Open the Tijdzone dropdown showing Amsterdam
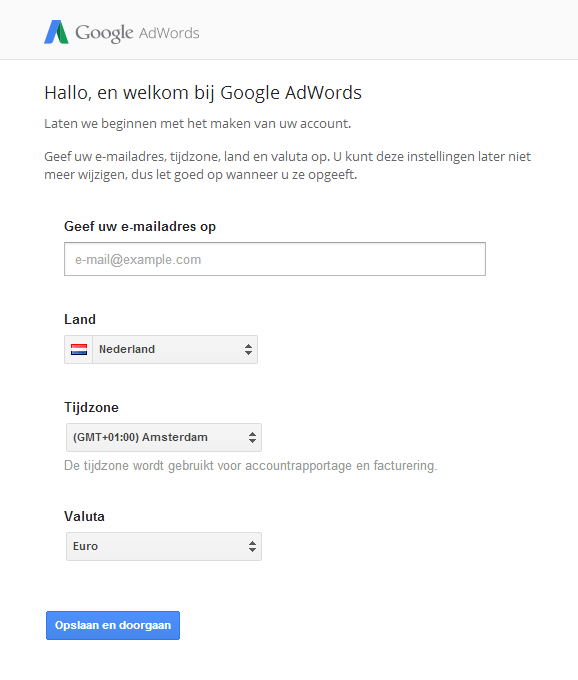 pyautogui.click(x=163, y=437)
